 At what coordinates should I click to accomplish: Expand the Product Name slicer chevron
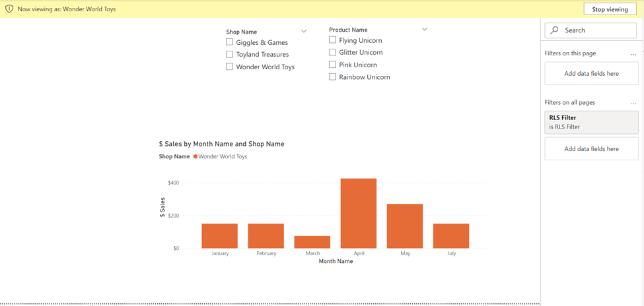[425, 29]
